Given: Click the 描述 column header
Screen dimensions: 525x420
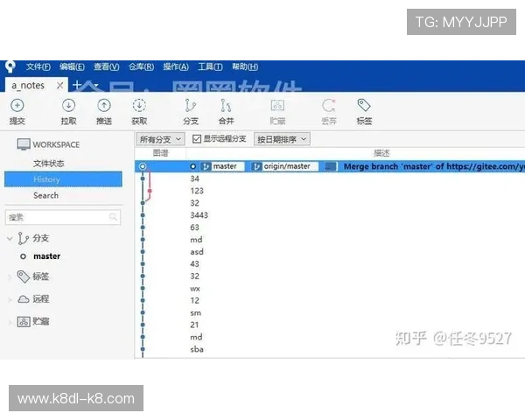Looking at the screenshot, I should (381, 153).
